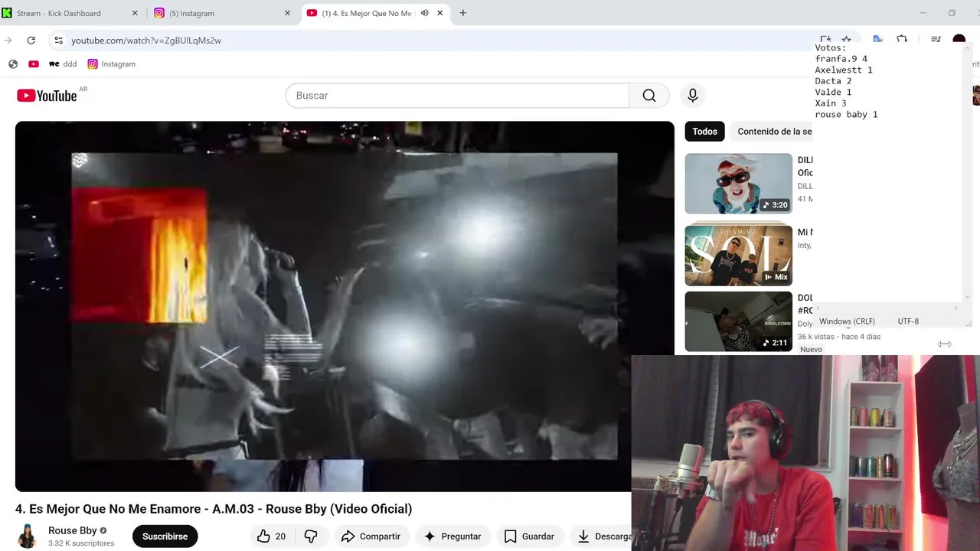
Task: Click the Notepad vertical scrollbar up arrow
Action: point(967,48)
